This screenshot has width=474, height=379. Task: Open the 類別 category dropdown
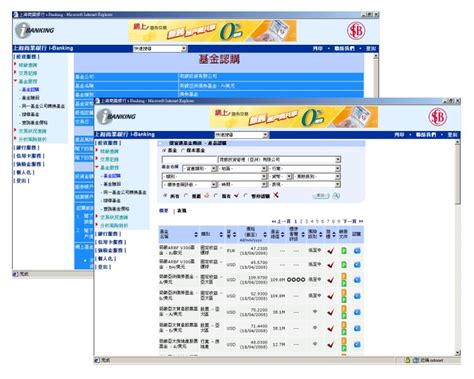(x=214, y=176)
